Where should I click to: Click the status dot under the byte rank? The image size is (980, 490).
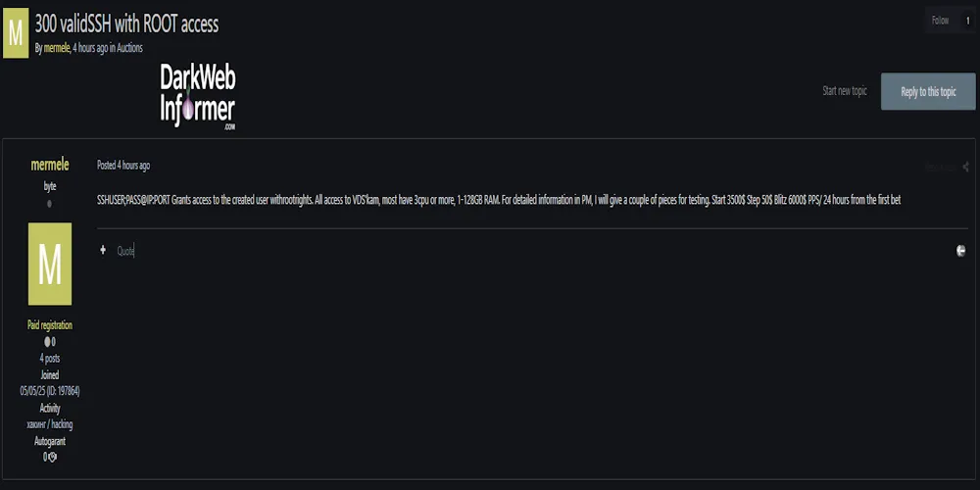(49, 204)
